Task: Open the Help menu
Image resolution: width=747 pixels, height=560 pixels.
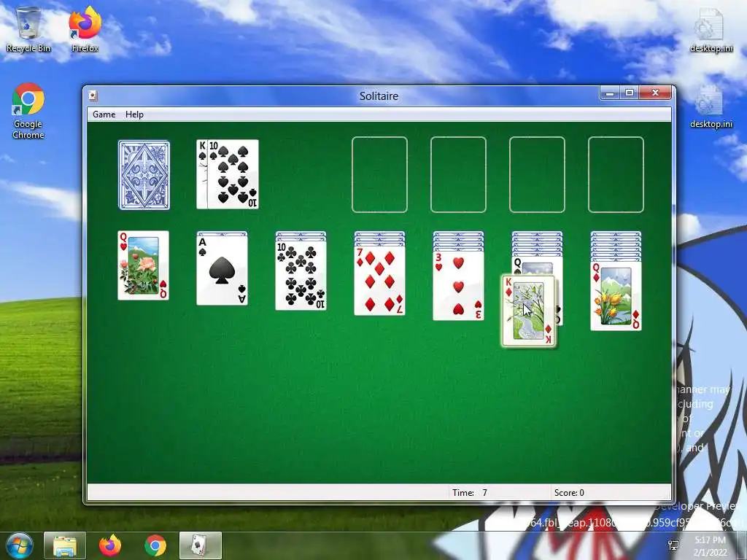Action: [x=134, y=114]
